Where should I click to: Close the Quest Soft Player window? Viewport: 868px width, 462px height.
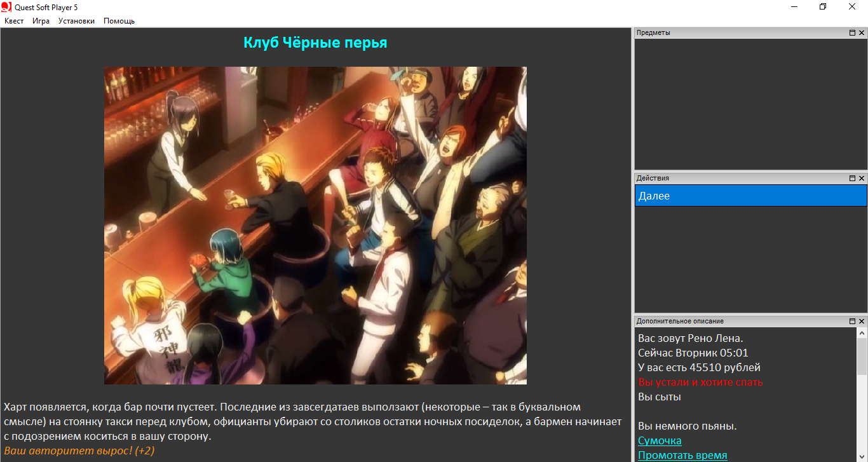pos(852,6)
